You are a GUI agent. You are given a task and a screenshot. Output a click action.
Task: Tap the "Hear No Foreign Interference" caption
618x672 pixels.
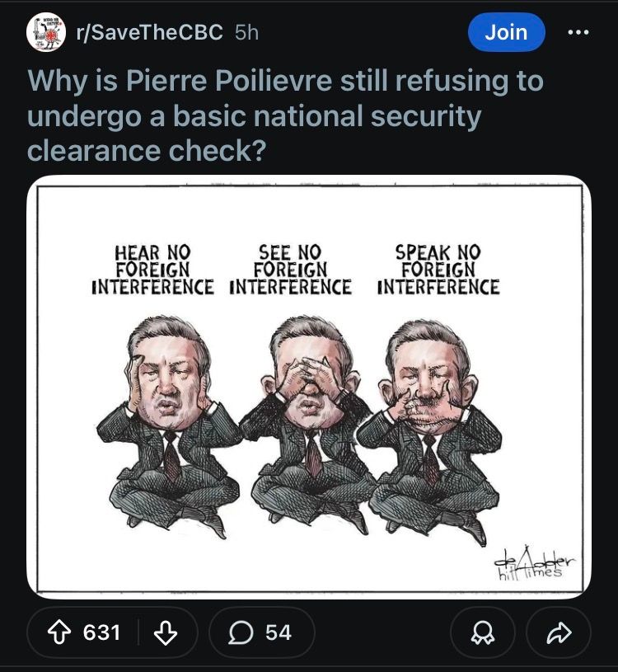coord(152,270)
